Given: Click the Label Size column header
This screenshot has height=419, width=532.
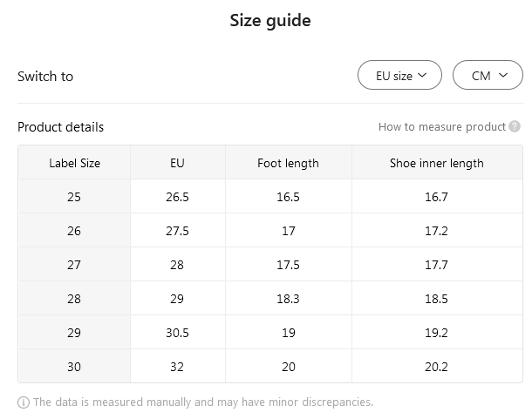Looking at the screenshot, I should point(74,163).
